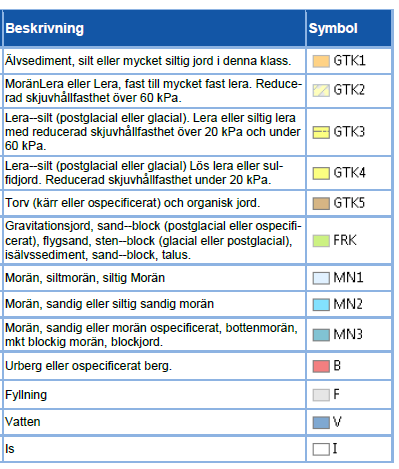Choose the pale blue MN1 swatch
399x469 pixels.
point(321,278)
